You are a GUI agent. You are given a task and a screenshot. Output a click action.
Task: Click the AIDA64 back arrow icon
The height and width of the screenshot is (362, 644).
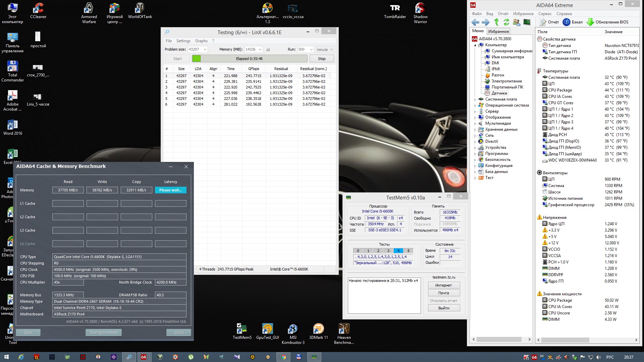(x=475, y=22)
